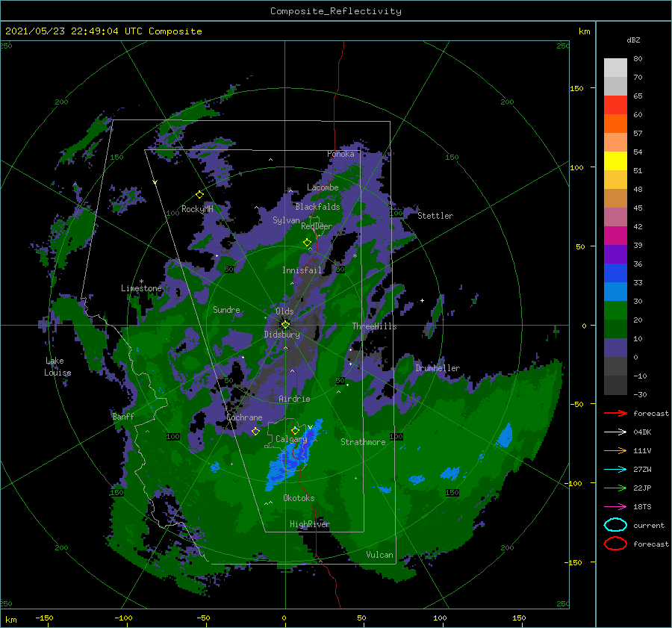Click the yellow diamond marker near RockyMH
This screenshot has height=628, width=672.
199,195
